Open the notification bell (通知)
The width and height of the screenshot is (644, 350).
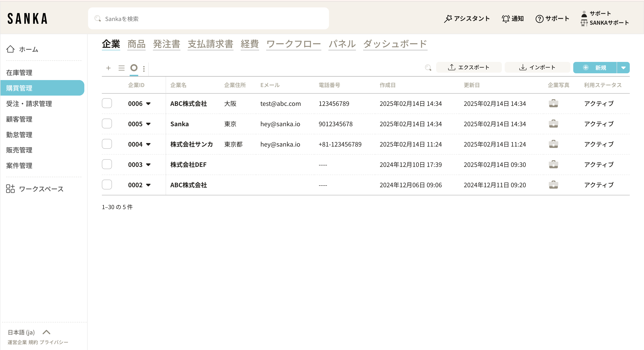(x=506, y=19)
